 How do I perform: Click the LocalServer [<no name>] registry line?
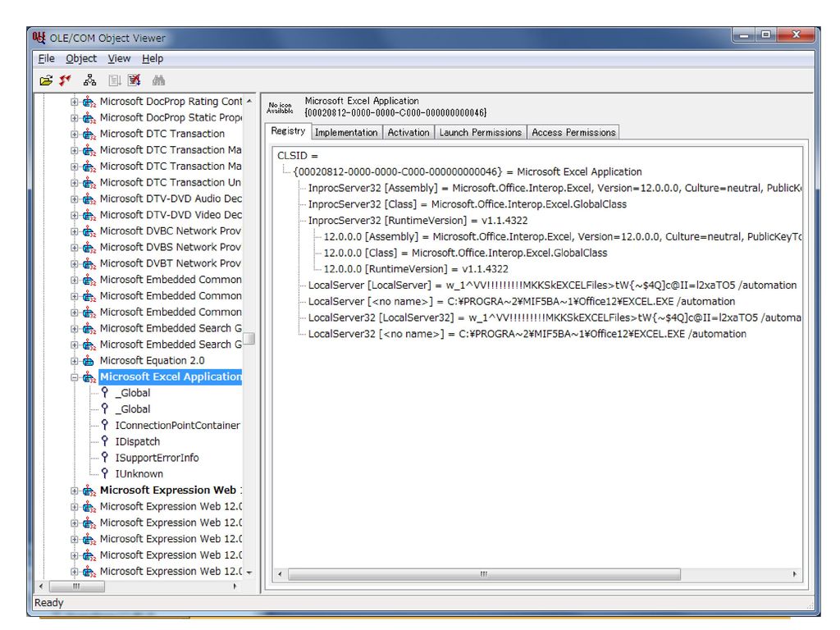point(522,302)
